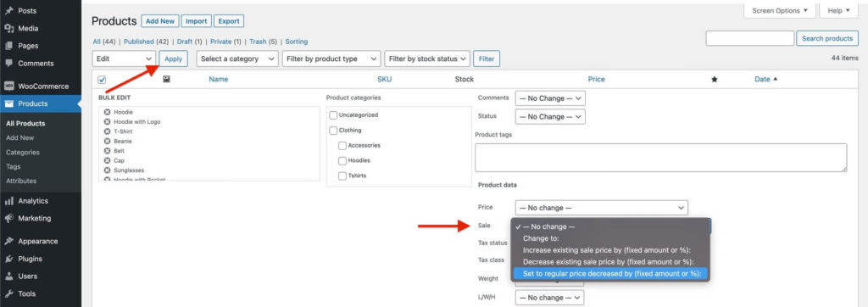This screenshot has width=868, height=307.
Task: Click the Add New button beside Products
Action: [x=160, y=21]
